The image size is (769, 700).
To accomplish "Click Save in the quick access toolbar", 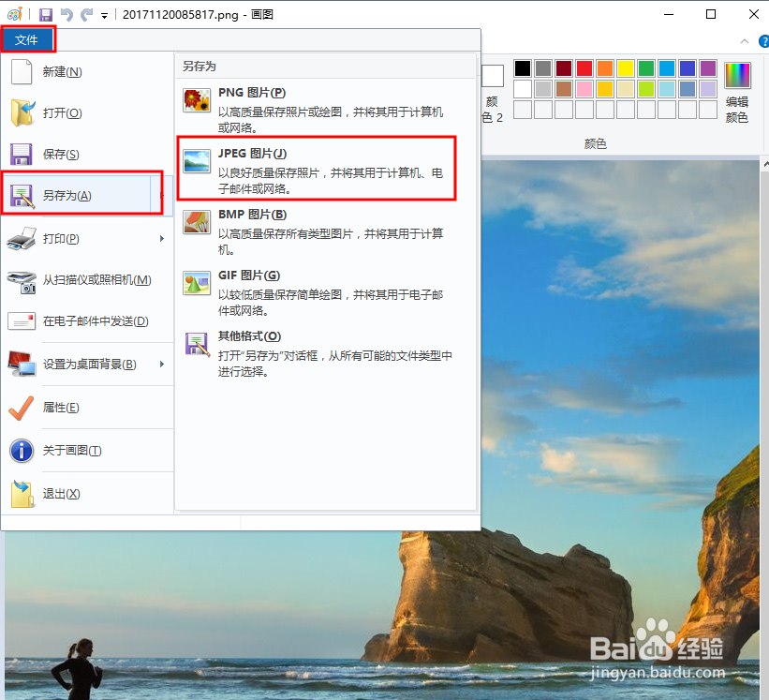I will [x=46, y=15].
